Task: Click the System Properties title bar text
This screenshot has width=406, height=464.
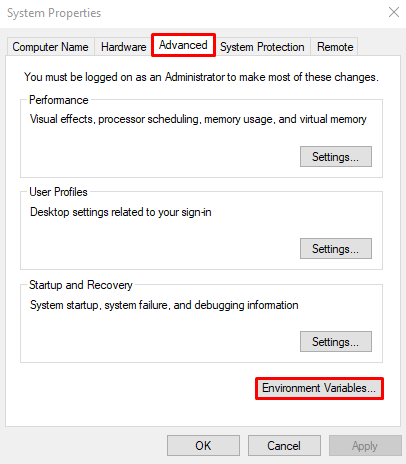Action: [x=54, y=13]
